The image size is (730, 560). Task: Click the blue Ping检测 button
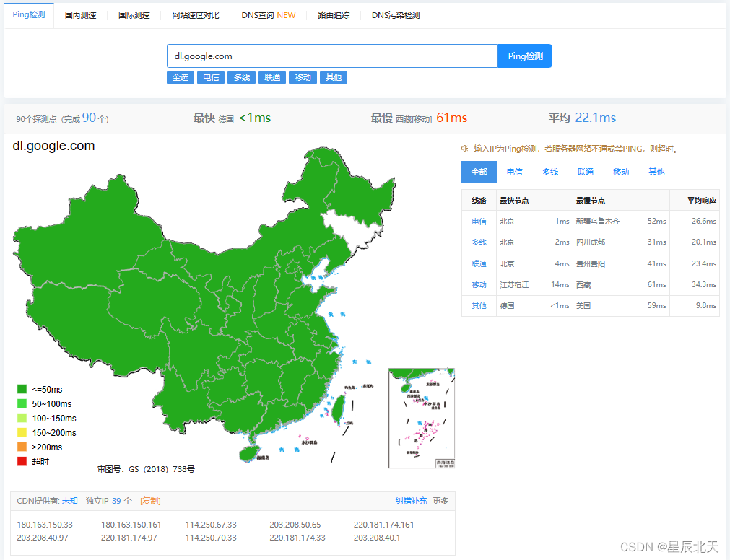pyautogui.click(x=525, y=56)
